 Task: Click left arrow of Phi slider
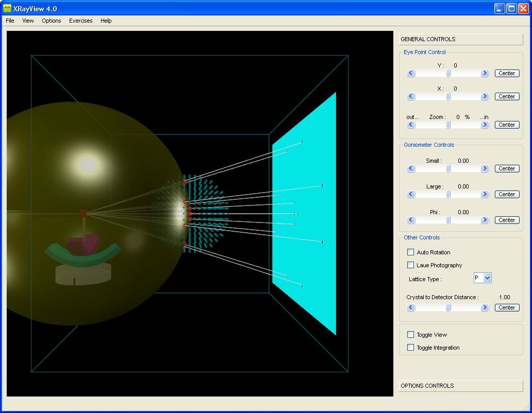pyautogui.click(x=411, y=220)
